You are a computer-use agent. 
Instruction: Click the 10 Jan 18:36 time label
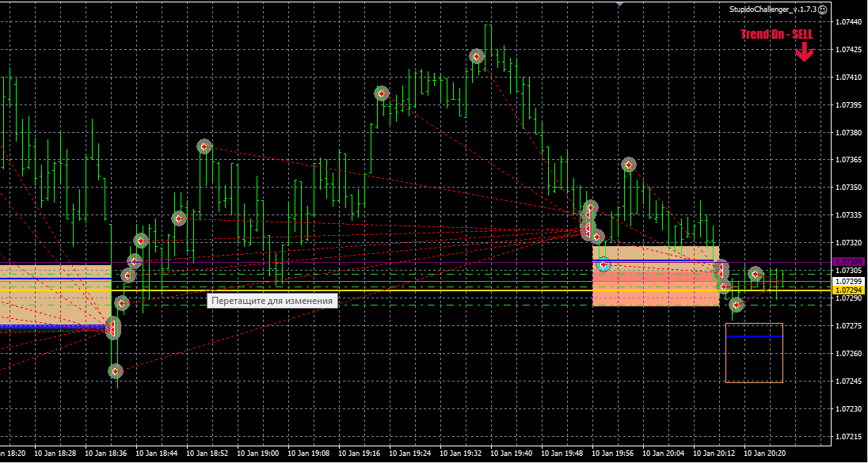pos(106,453)
